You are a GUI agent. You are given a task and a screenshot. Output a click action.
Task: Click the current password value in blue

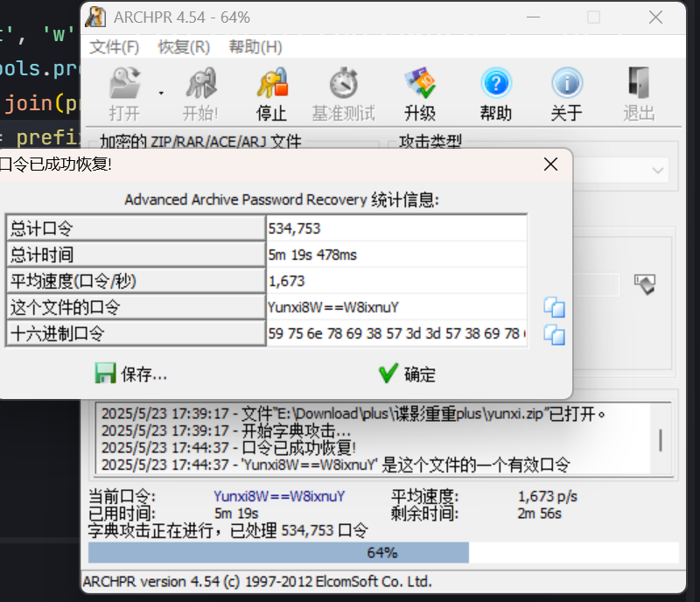[x=279, y=496]
